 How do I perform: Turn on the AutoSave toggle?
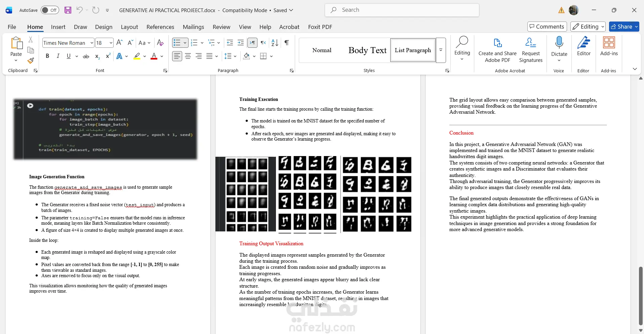click(49, 10)
